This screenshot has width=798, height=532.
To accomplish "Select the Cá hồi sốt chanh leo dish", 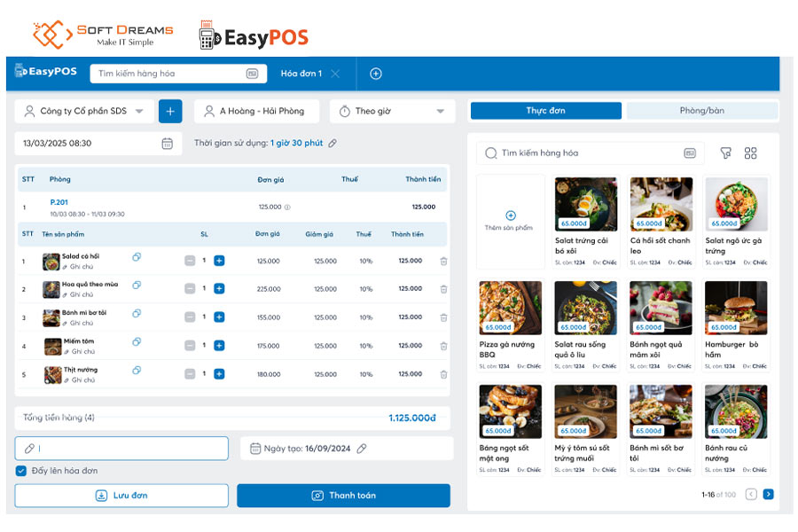I will pos(661,222).
